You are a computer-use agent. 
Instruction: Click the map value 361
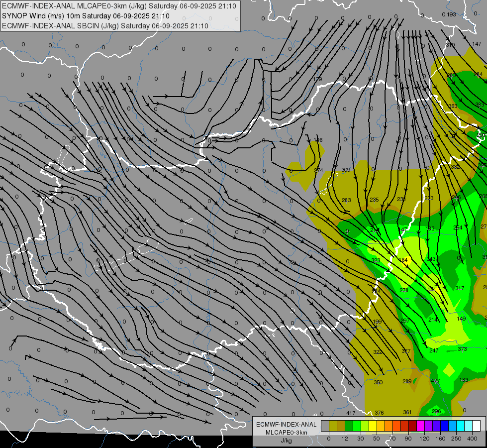tap(407, 412)
